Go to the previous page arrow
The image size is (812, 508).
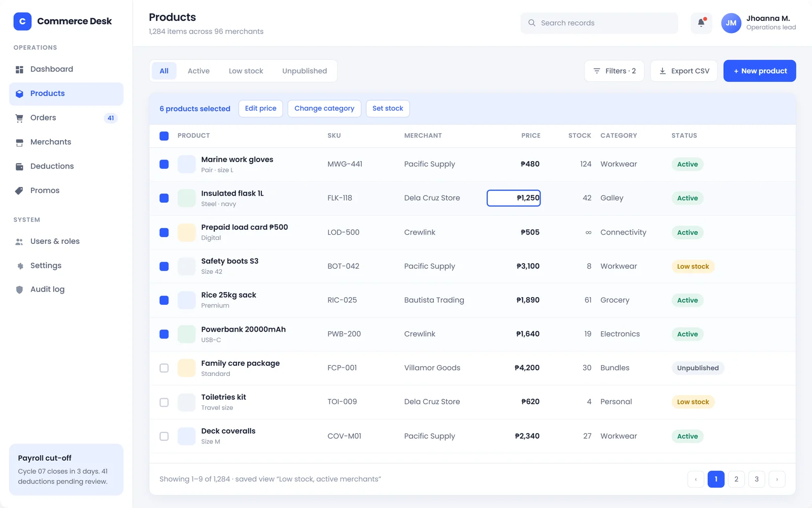tap(696, 479)
